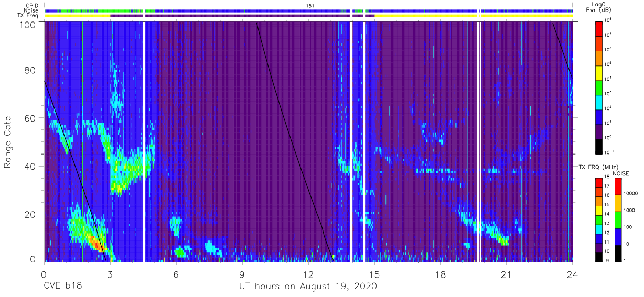Click the x-axis hour label "21"
This screenshot has height=297, width=644.
click(507, 273)
